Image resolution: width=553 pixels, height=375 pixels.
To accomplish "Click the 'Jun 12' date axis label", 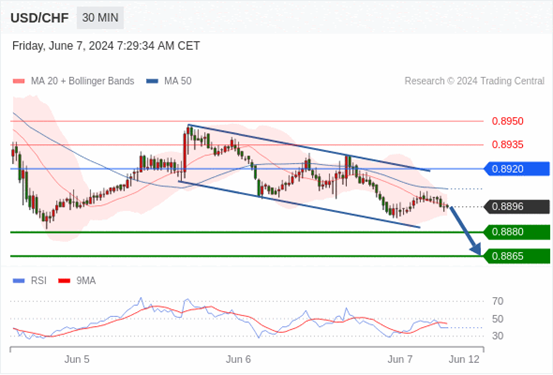I will [x=464, y=359].
